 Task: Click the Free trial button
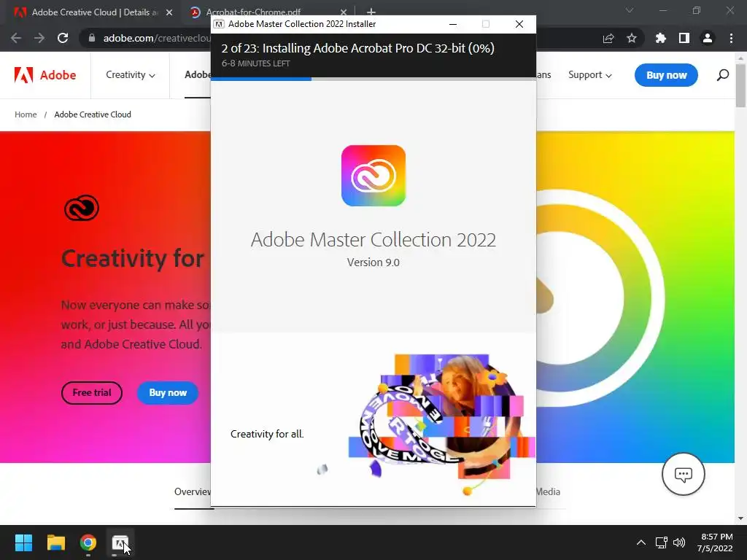point(91,393)
